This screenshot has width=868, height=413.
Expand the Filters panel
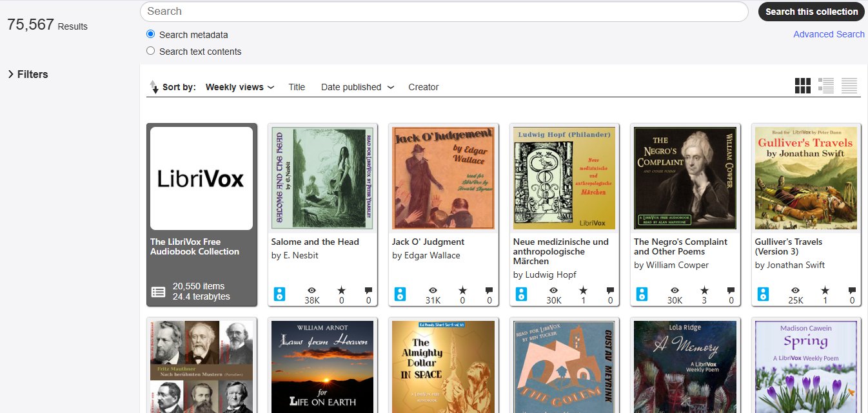[x=28, y=74]
